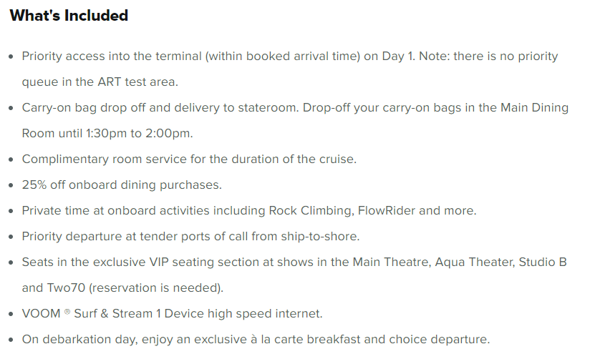Click the carry-on bag drop off text

pos(295,107)
